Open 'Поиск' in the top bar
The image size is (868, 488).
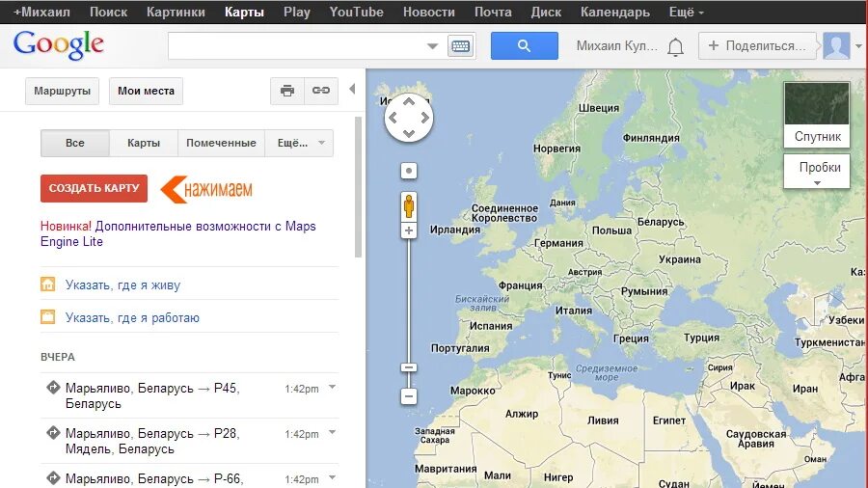[108, 12]
